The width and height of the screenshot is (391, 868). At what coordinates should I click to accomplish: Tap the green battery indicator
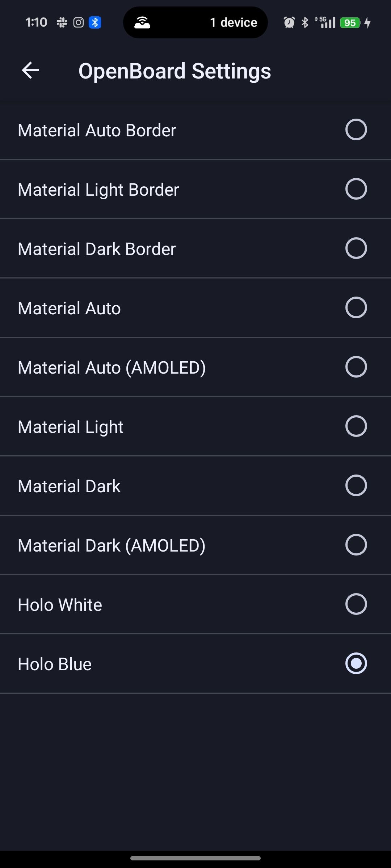350,23
